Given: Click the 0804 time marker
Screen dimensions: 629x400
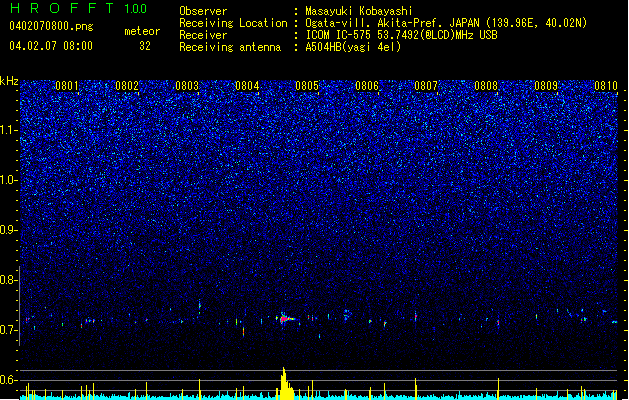Looking at the screenshot, I should click(x=247, y=86).
